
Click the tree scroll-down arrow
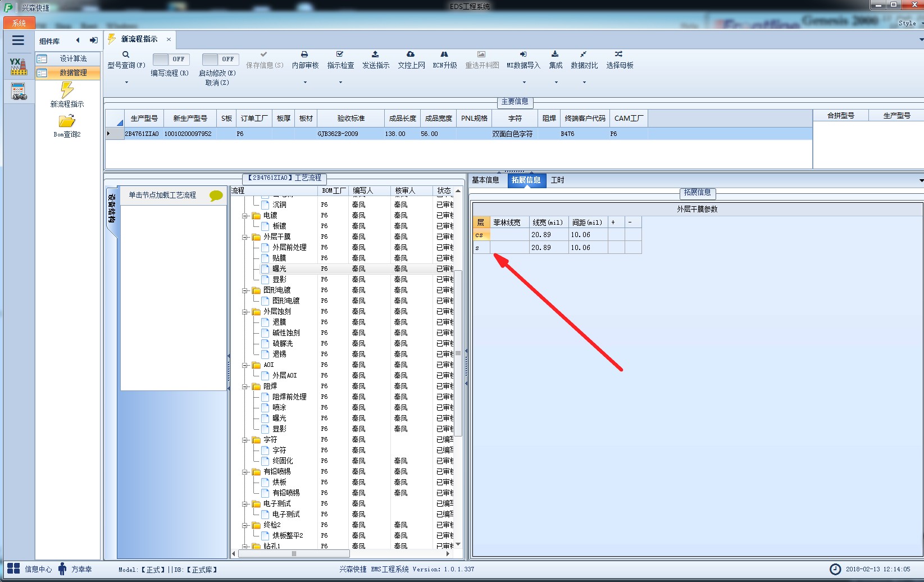coord(458,544)
